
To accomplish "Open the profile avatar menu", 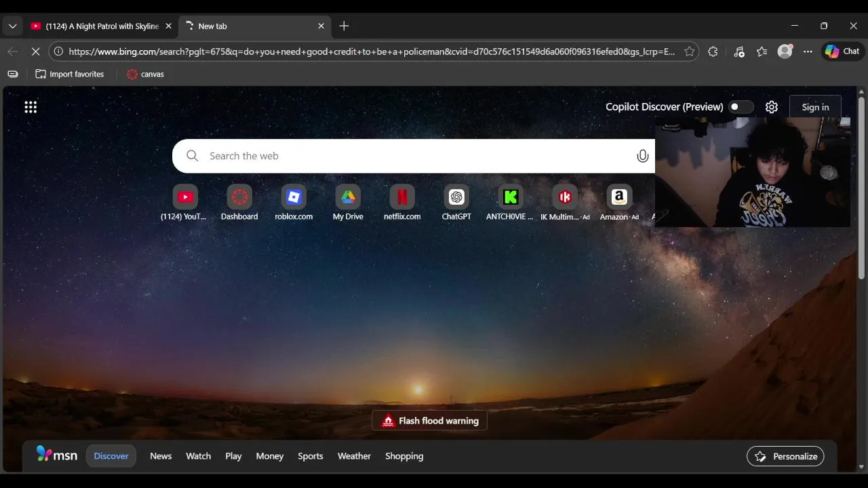I will click(x=785, y=52).
